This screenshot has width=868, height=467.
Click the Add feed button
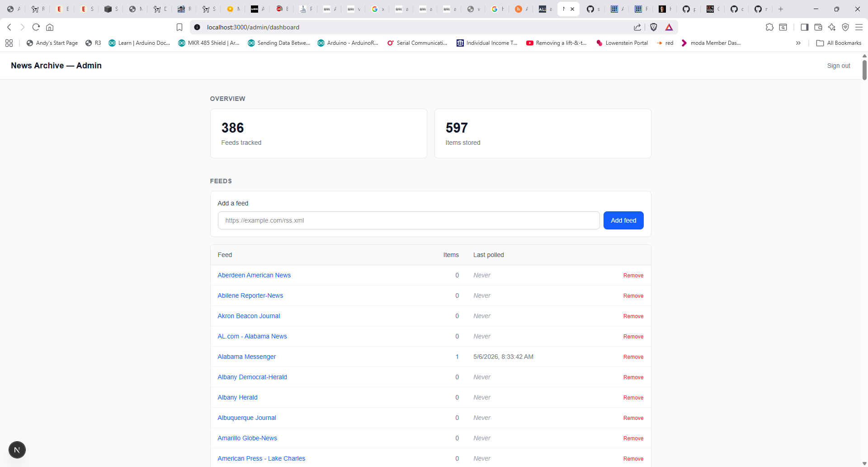[623, 220]
